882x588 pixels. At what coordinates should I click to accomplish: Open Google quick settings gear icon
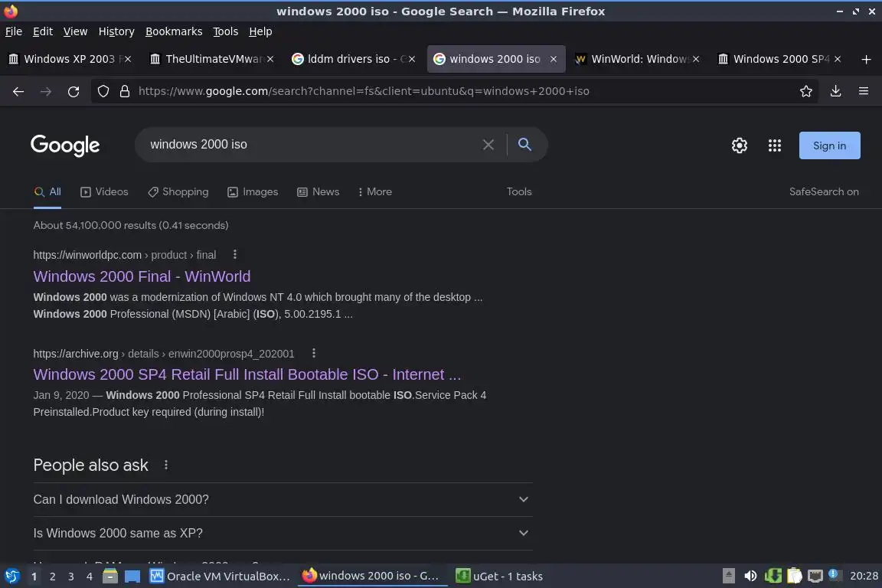click(739, 145)
